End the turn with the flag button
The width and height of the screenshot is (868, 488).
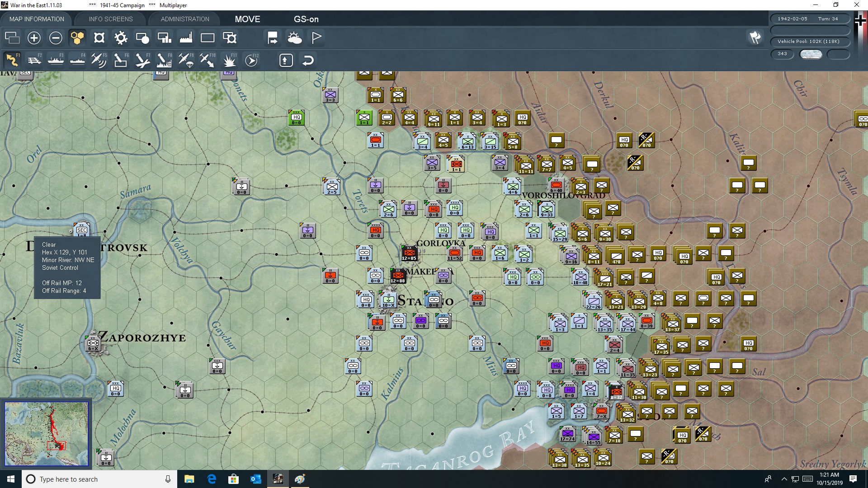316,38
